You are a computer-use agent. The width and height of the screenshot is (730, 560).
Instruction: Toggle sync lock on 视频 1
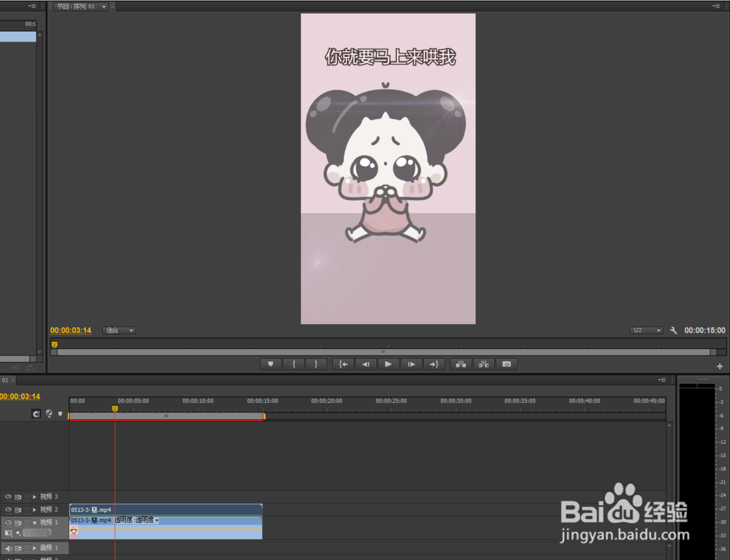[x=18, y=523]
